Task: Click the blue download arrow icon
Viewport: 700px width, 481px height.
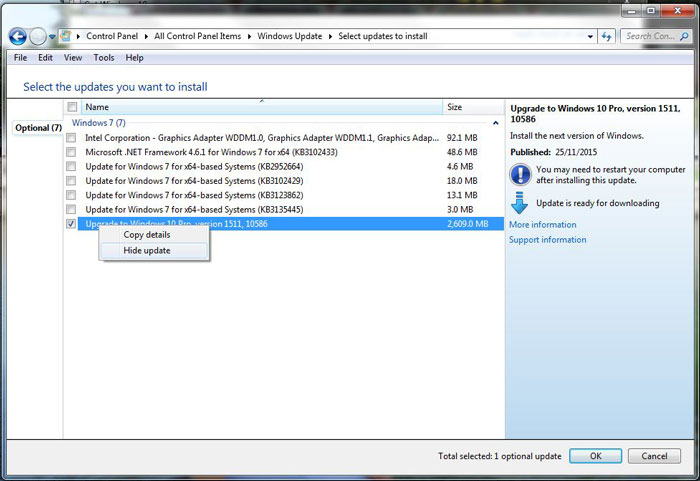Action: point(519,203)
